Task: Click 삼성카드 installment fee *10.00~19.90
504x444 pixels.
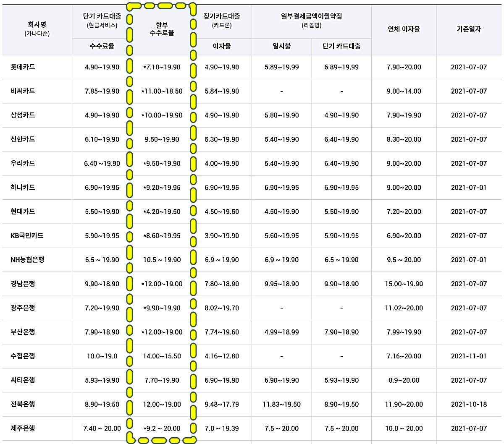Action: (162, 115)
